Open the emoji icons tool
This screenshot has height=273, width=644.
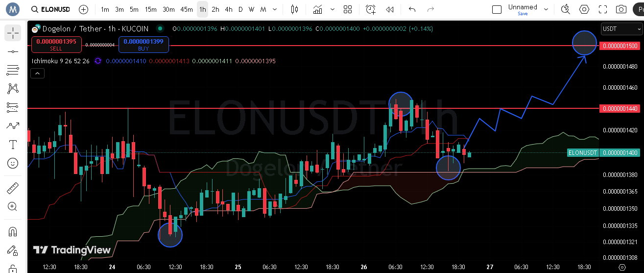(x=13, y=163)
